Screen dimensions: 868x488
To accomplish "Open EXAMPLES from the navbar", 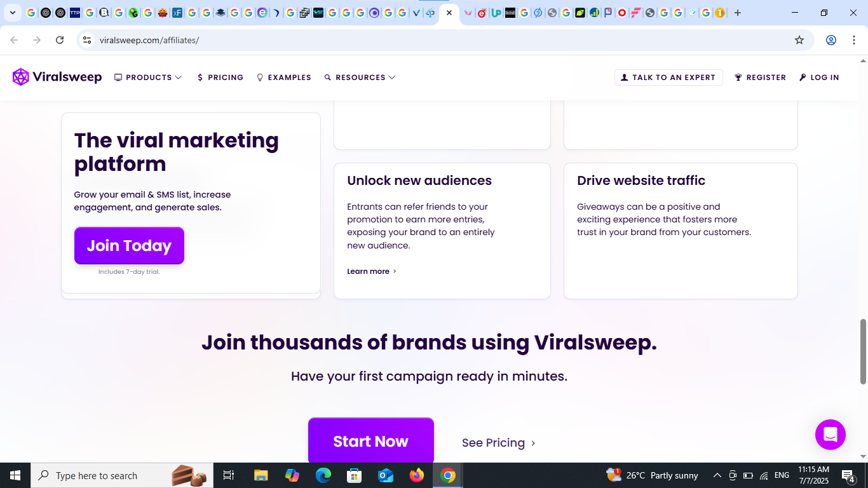I will tap(283, 78).
